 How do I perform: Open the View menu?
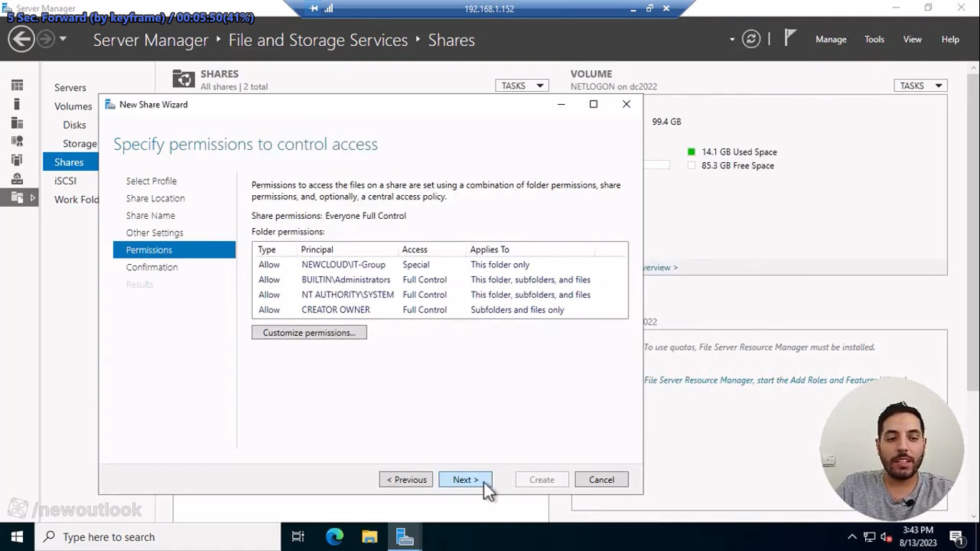[x=913, y=39]
